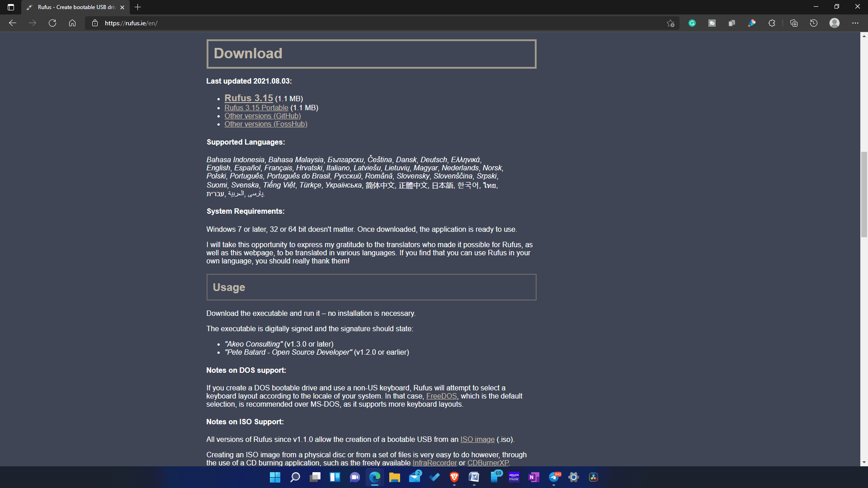Screen dimensions: 868x488
Task: Open Brave browser from the taskbar
Action: pos(454,477)
